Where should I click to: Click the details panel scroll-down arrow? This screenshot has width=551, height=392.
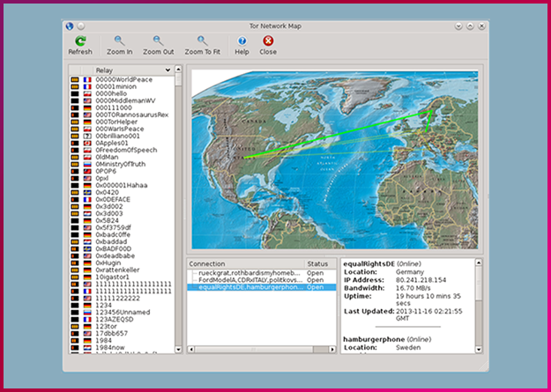[478, 349]
